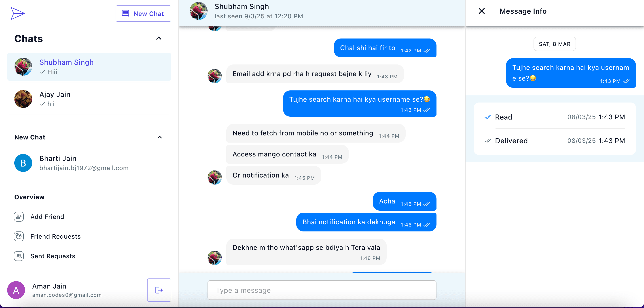Click the Sent Requests icon
The height and width of the screenshot is (308, 644).
[19, 256]
